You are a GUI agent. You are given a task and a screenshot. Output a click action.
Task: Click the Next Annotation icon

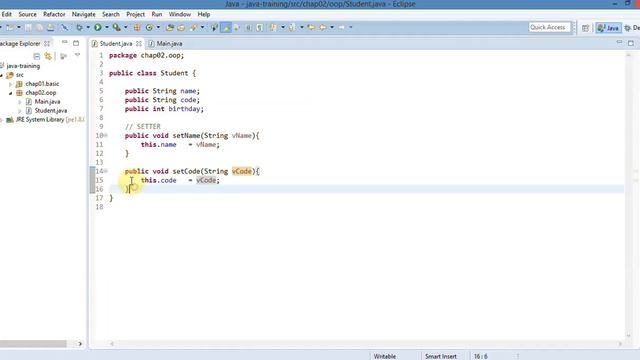(273, 27)
